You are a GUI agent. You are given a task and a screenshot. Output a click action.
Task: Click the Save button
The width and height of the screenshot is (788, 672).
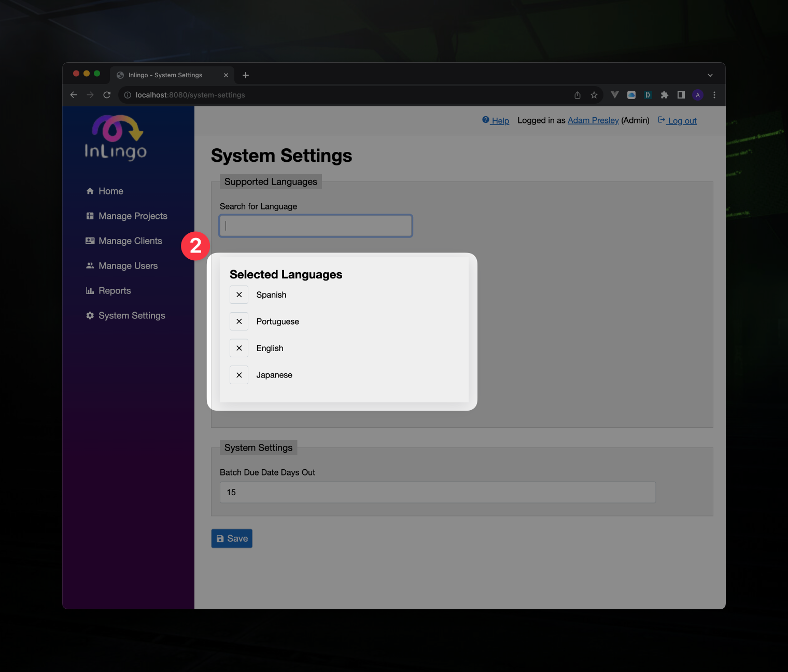[231, 538]
